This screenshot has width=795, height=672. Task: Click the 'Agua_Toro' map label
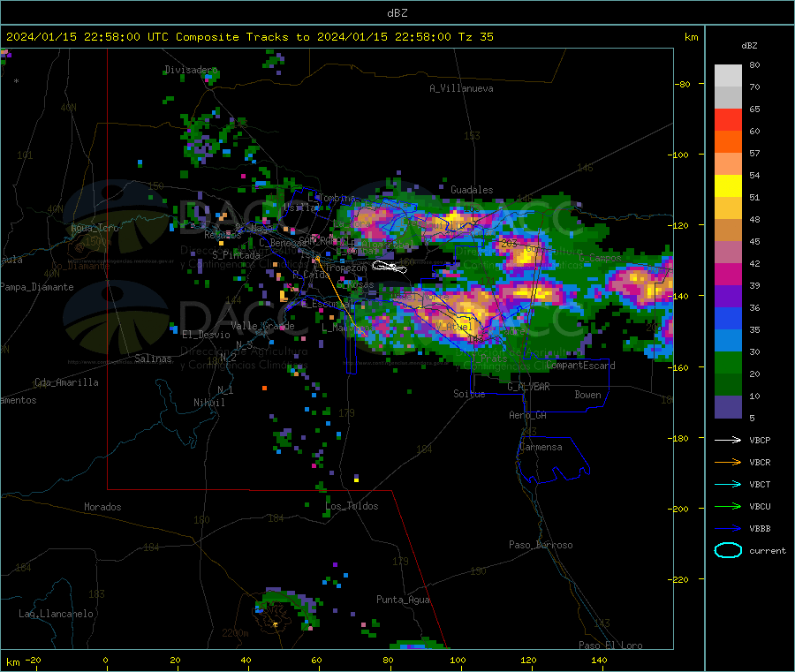click(95, 228)
